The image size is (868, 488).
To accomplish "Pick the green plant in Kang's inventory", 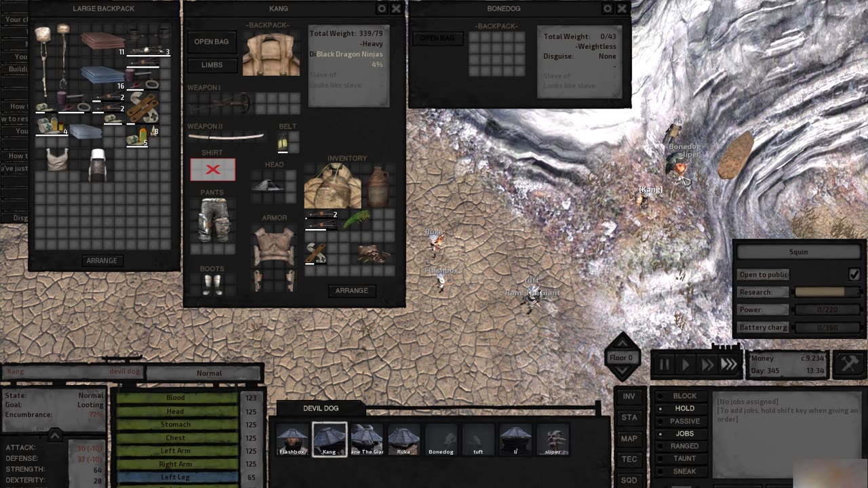I will click(x=356, y=220).
